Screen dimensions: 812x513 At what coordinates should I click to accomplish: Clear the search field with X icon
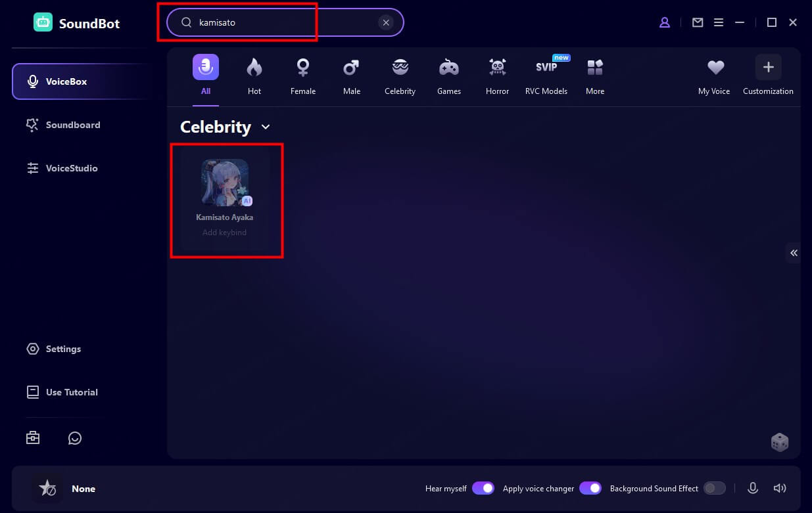386,22
